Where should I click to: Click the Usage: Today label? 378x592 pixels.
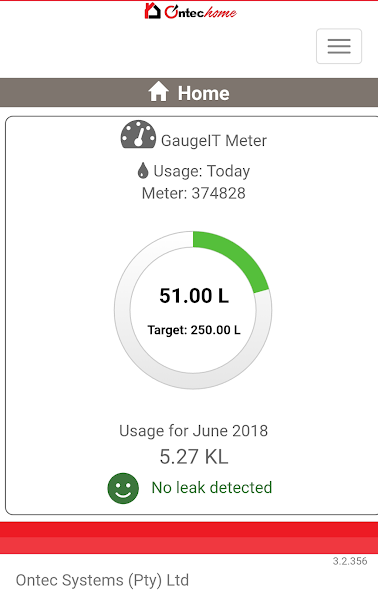tap(202, 171)
